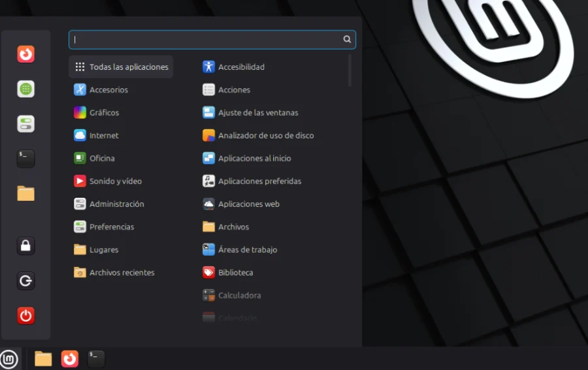The image size is (588, 370).
Task: Lock the screen with the padlock icon
Action: point(25,246)
